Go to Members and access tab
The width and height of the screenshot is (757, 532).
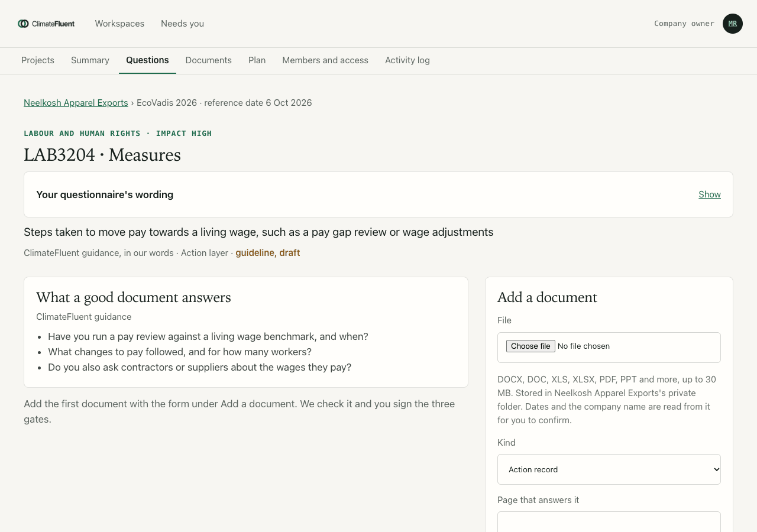coord(325,60)
